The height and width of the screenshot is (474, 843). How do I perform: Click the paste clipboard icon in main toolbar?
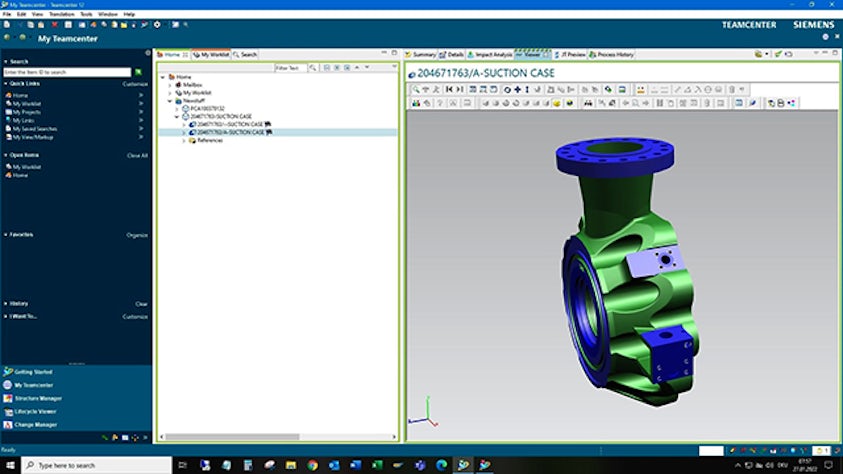(x=41, y=25)
